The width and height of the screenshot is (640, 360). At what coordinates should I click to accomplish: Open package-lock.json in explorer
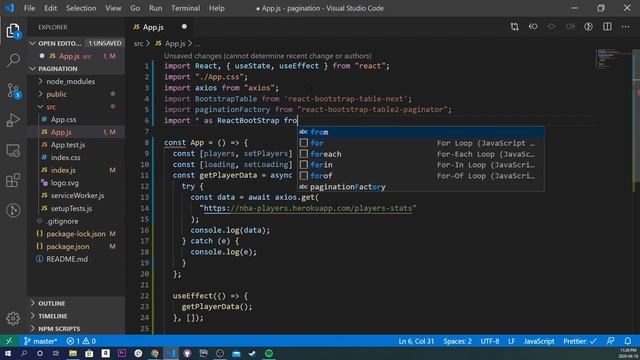tap(76, 234)
